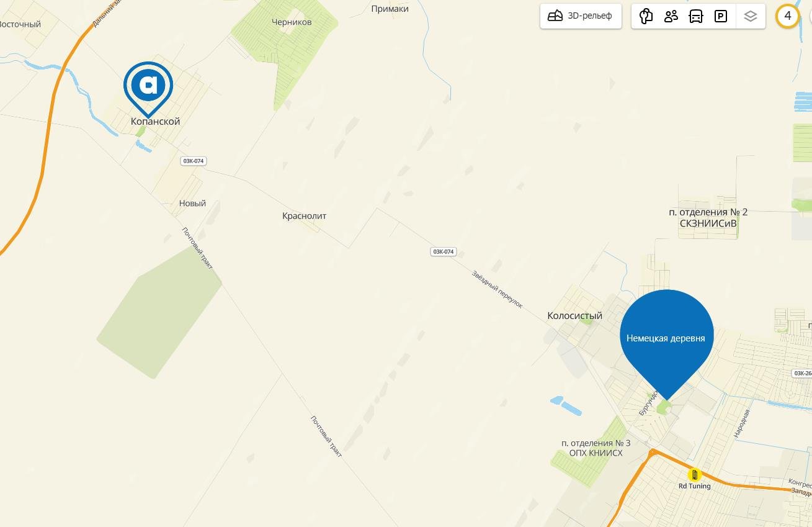Enable the 3D-рельеф terrain view
This screenshot has height=527, width=812.
coord(581,16)
